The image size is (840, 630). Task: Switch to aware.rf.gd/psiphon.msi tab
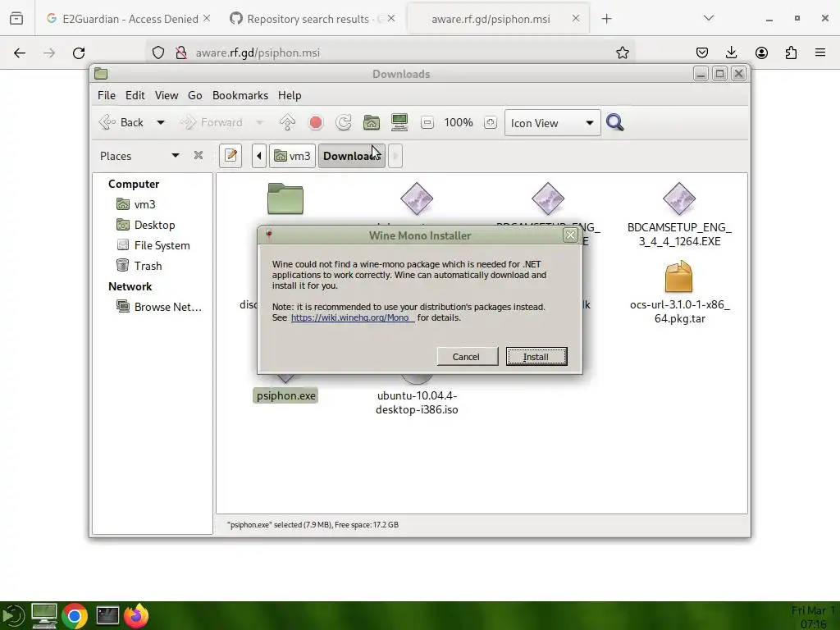[x=491, y=19]
